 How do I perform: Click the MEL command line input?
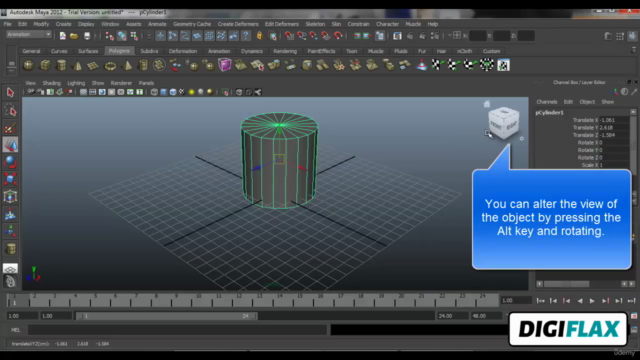tap(177, 330)
